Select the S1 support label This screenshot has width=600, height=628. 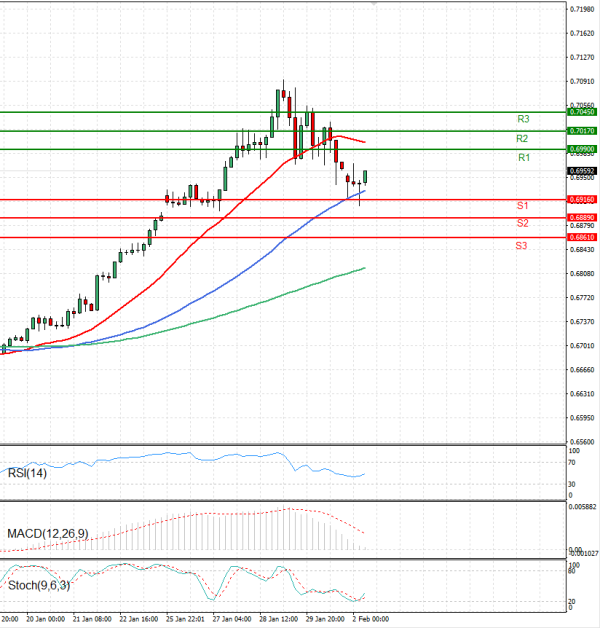pos(522,205)
